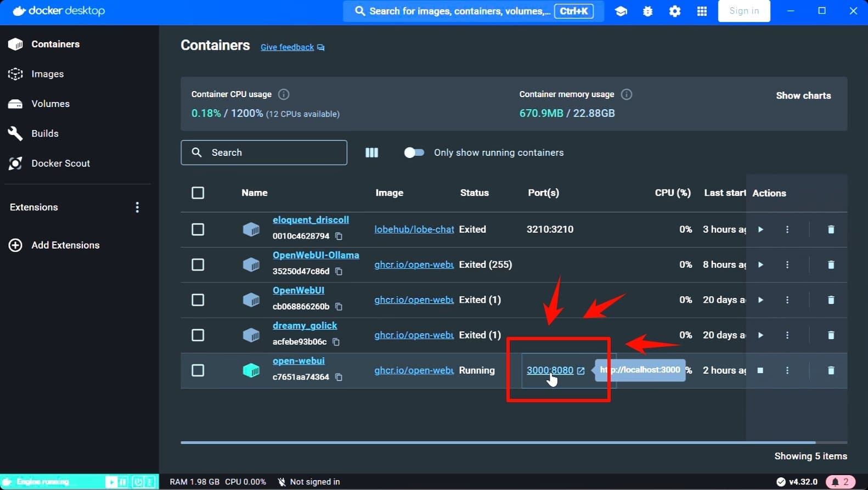Open settings gear in the header
868x490 pixels.
click(675, 11)
